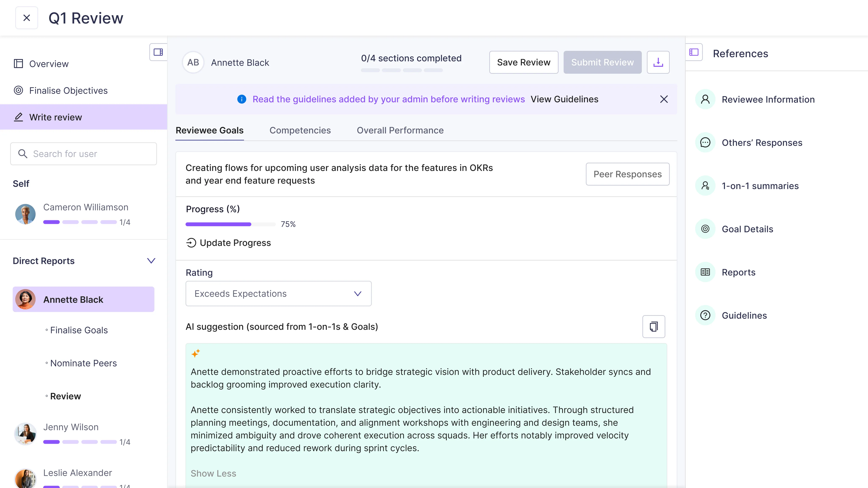Click the sections completed progress indicator
The image size is (868, 488).
coord(402,70)
